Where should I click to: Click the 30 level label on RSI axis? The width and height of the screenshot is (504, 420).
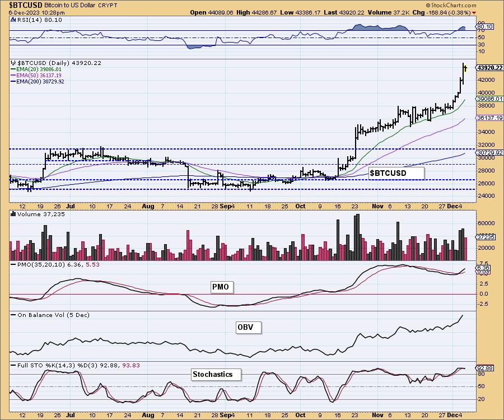[x=482, y=45]
